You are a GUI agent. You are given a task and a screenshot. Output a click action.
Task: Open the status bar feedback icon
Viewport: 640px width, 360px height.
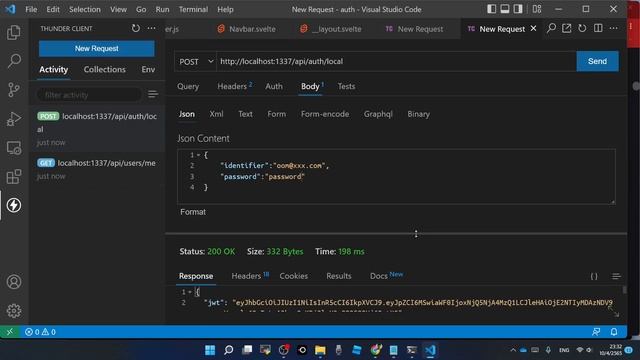click(596, 332)
